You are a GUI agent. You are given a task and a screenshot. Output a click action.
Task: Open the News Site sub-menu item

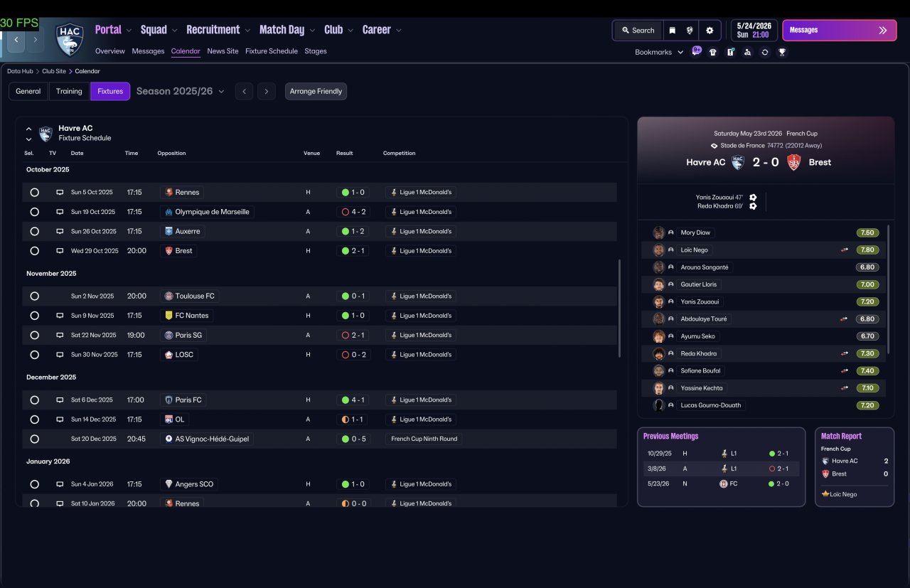(x=223, y=51)
